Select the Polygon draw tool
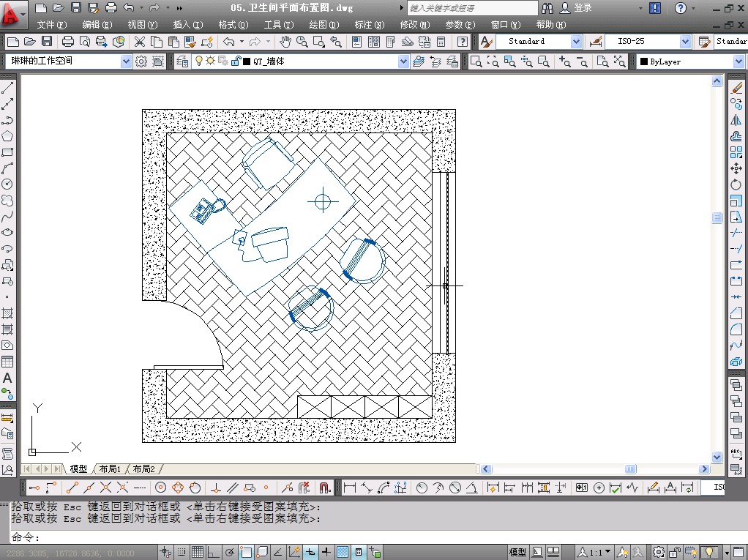This screenshot has height=560, width=748. pyautogui.click(x=7, y=136)
